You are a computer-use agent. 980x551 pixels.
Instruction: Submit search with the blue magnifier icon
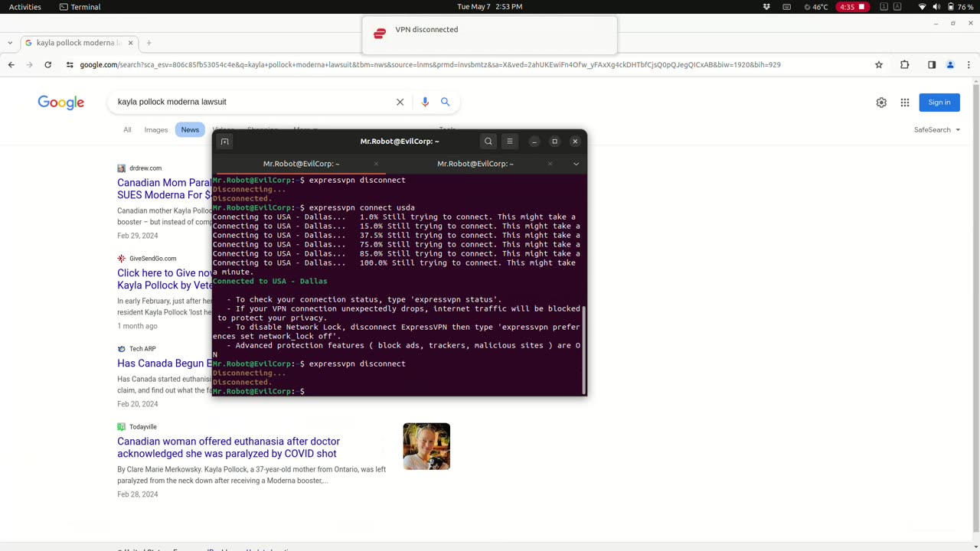click(445, 102)
